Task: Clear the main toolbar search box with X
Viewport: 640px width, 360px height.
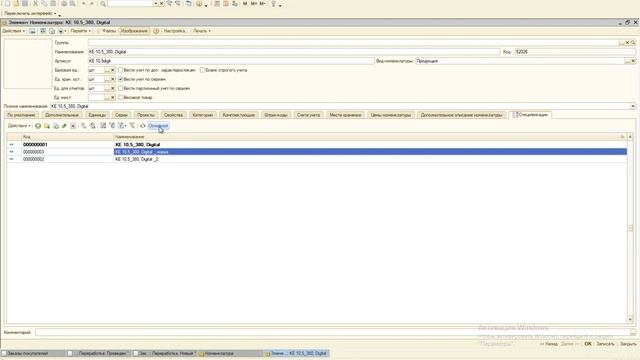Action: [162, 4]
